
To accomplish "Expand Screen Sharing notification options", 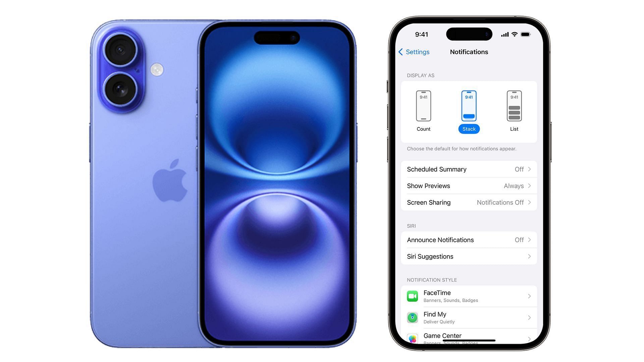I will (469, 202).
